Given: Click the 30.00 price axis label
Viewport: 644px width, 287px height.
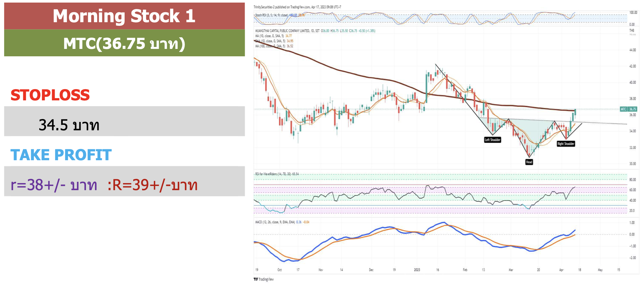Looking at the screenshot, I should (633, 164).
